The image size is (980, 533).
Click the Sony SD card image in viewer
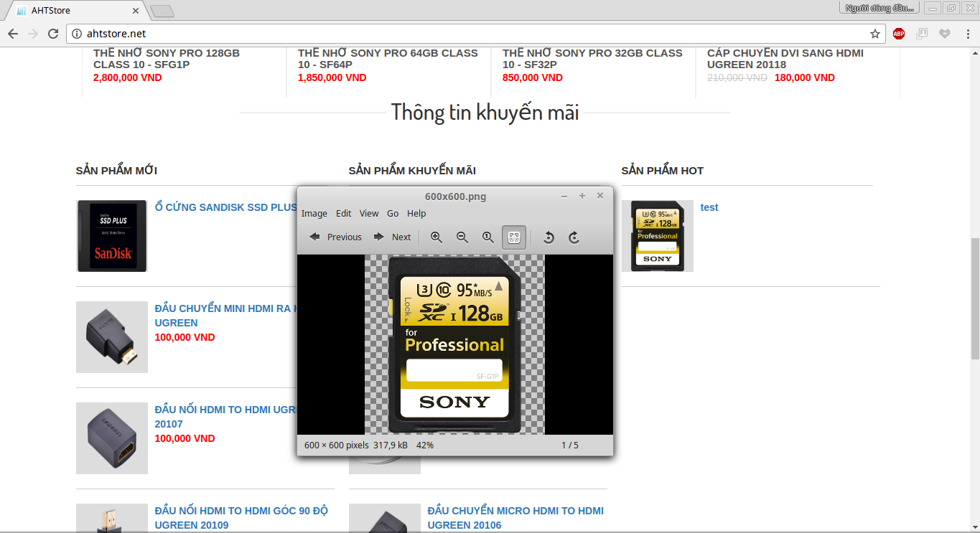(455, 344)
